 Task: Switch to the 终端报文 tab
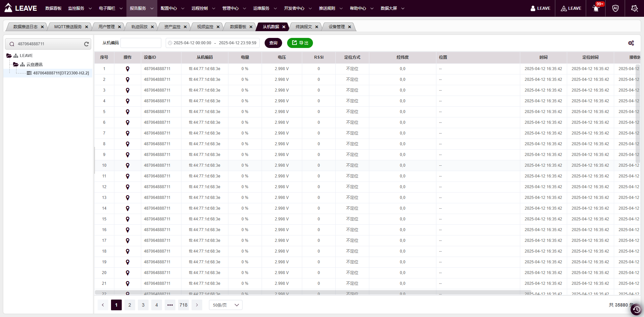304,27
